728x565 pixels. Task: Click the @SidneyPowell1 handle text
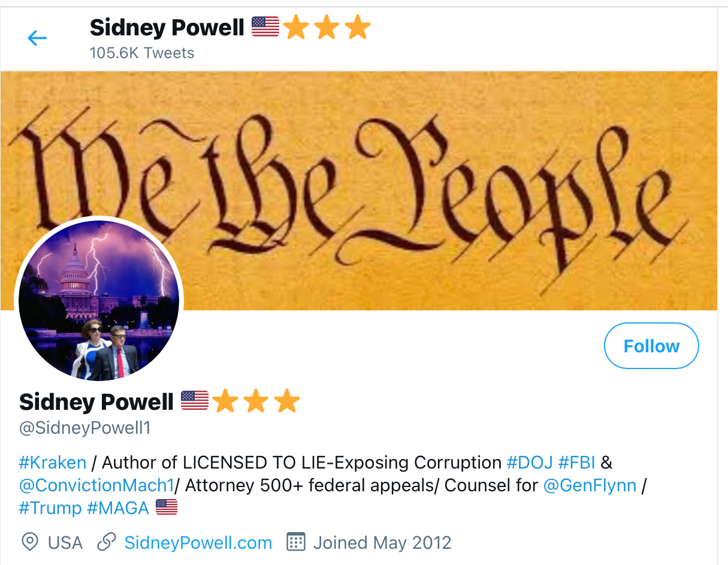point(85,428)
